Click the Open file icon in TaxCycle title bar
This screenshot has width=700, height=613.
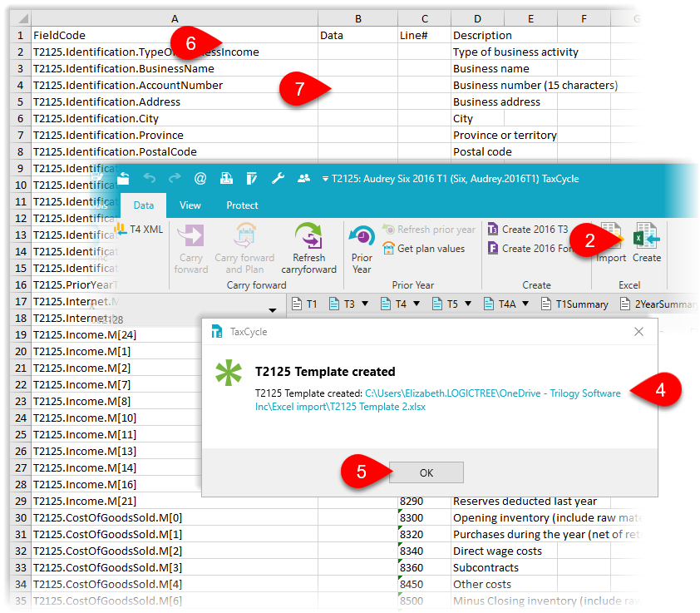[x=123, y=179]
